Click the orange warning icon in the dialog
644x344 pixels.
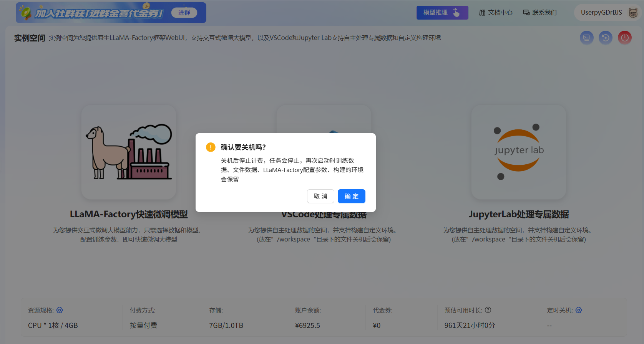(x=211, y=147)
